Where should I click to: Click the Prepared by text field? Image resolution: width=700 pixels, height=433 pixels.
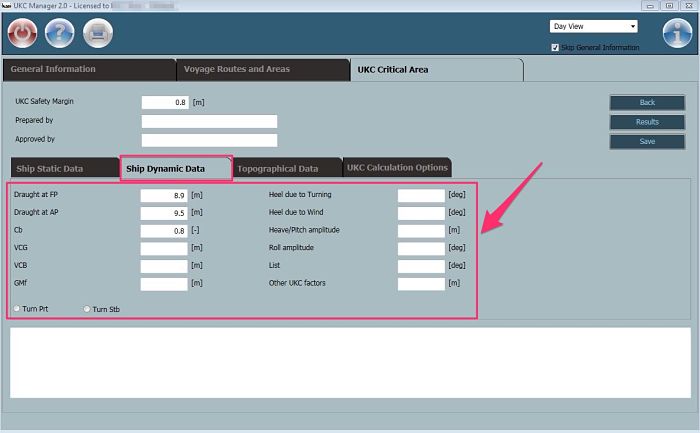[x=209, y=121]
